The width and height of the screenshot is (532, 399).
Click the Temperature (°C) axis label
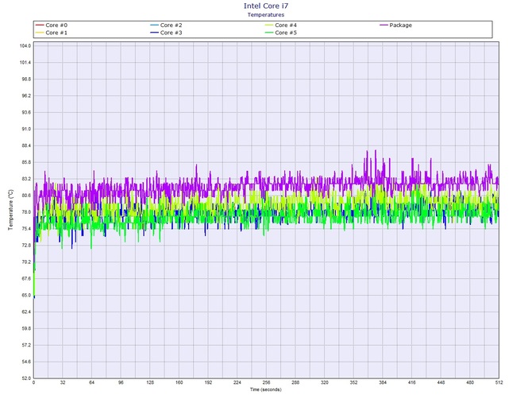point(11,210)
